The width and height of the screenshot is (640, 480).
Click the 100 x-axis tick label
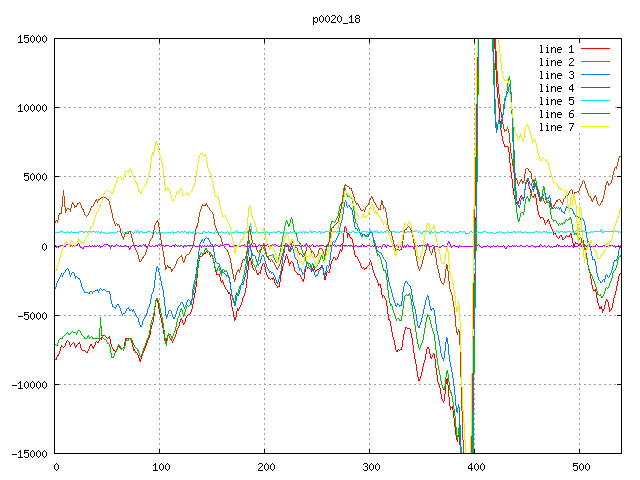160,467
